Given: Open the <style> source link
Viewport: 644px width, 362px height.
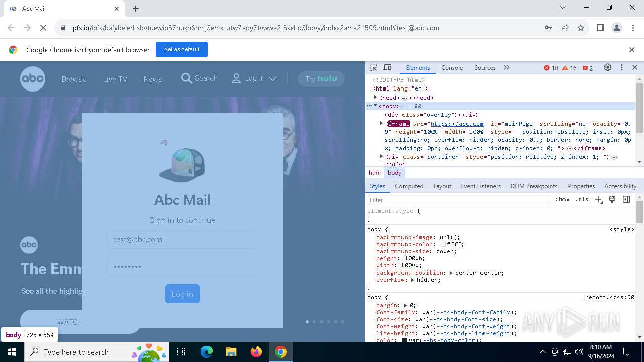Looking at the screenshot, I should [622, 229].
